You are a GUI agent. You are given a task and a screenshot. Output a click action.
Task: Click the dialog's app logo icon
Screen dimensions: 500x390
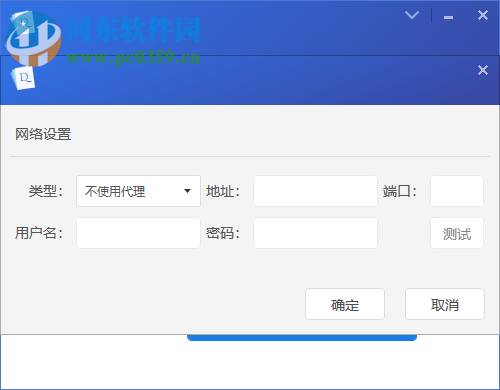pyautogui.click(x=23, y=78)
